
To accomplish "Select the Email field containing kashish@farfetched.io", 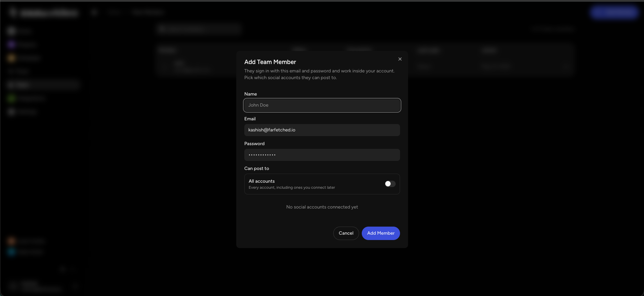I will click(322, 130).
